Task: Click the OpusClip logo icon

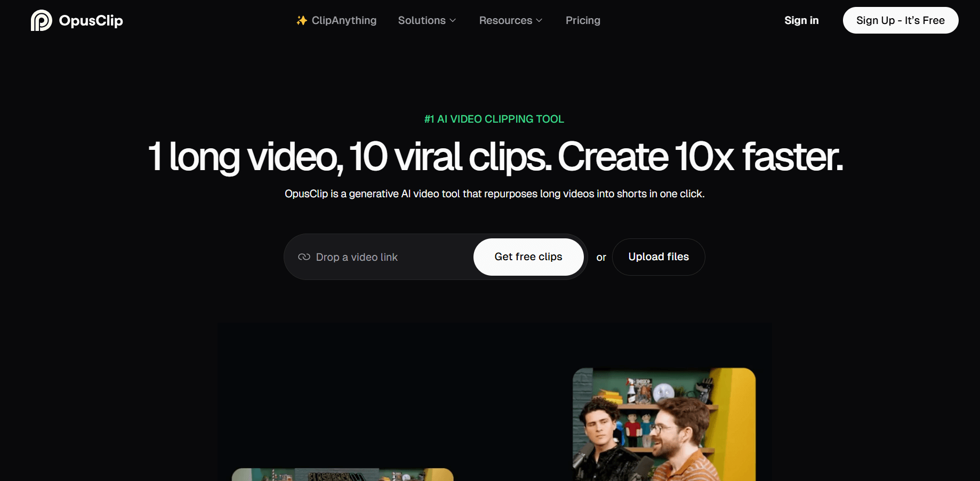Action: [x=41, y=20]
